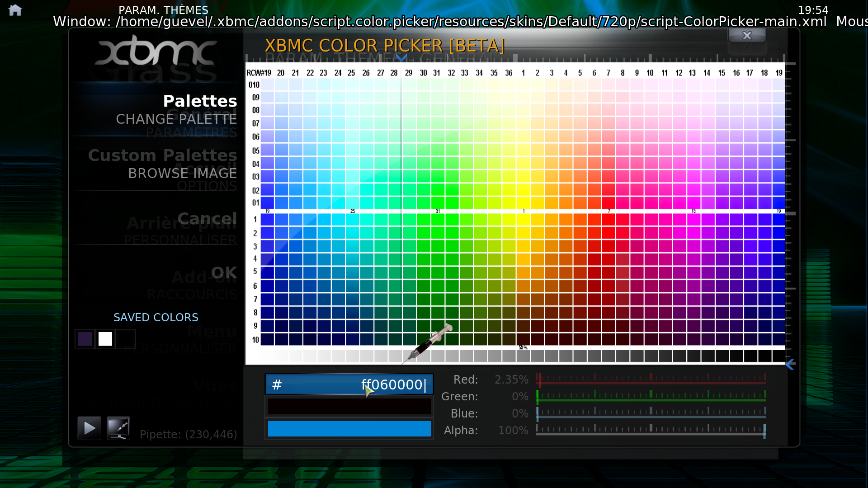Click the home icon
The height and width of the screenshot is (488, 868).
click(x=15, y=10)
